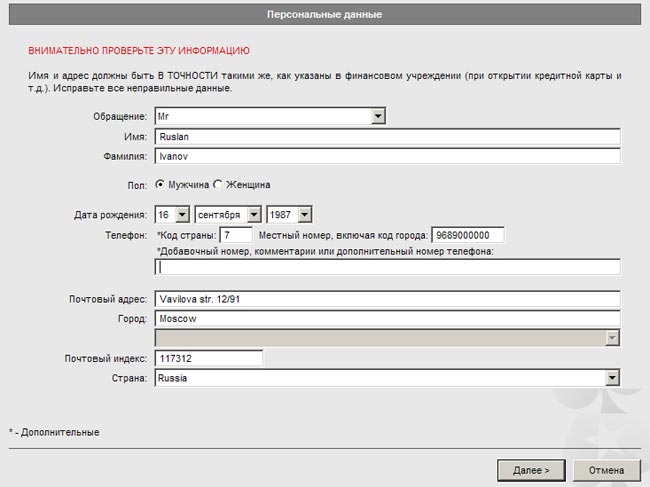Click the Фамилия field containing Ivanov
This screenshot has height=487, width=650.
pos(387,157)
